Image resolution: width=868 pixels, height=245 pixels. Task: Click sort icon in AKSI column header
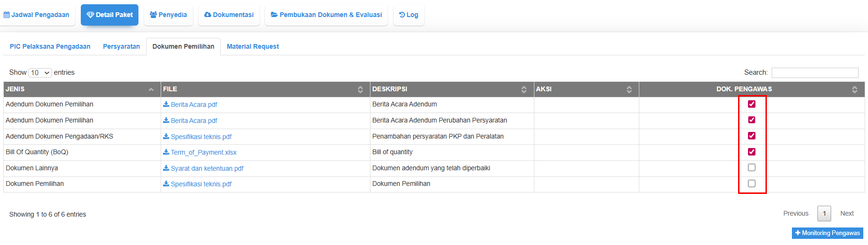point(629,89)
